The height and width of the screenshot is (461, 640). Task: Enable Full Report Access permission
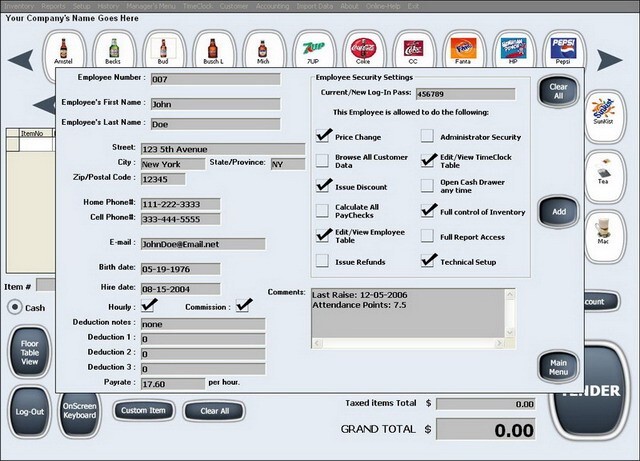tap(427, 236)
